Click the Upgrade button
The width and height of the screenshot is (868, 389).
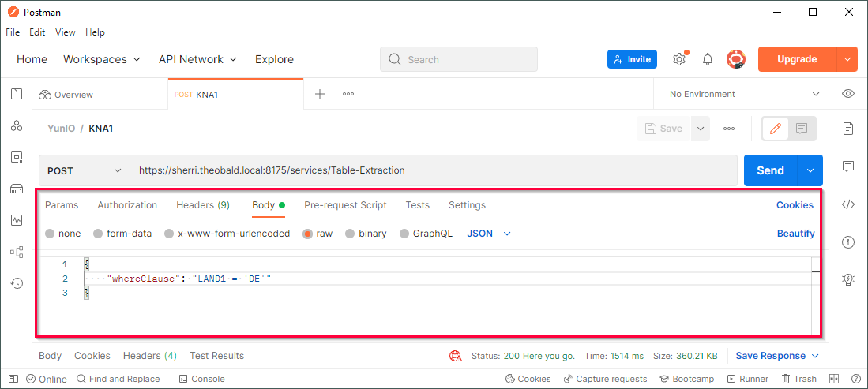[x=797, y=59]
